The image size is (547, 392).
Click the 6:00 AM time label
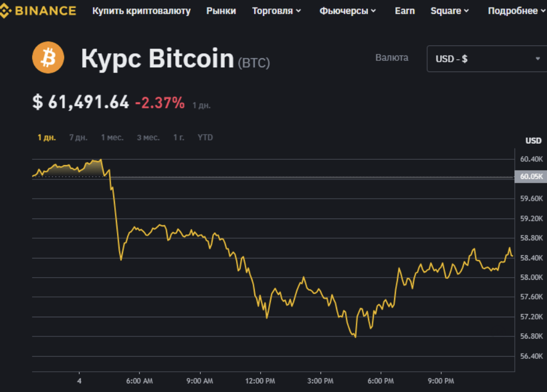click(139, 381)
